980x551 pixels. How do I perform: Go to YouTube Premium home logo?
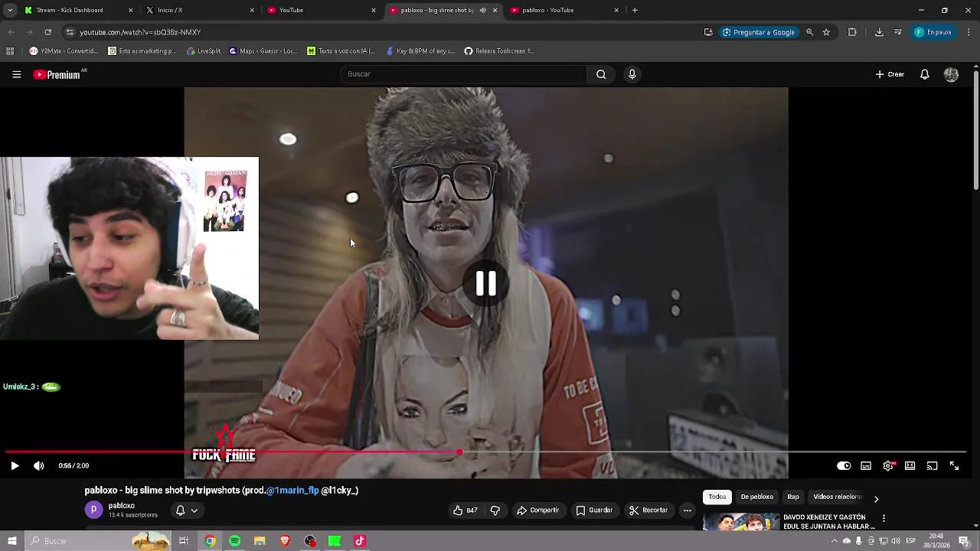57,74
